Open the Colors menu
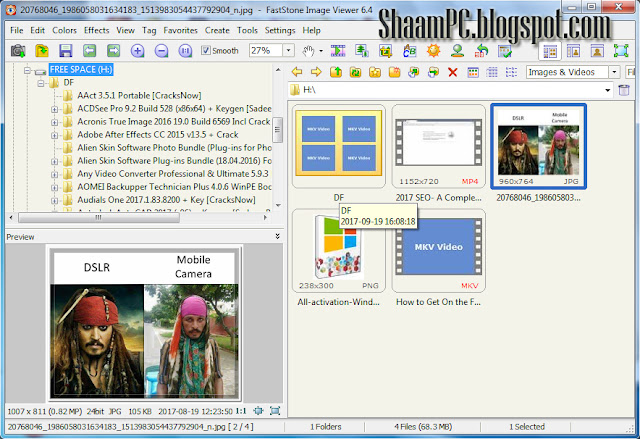Viewport: 640px width, 439px height. coord(64,30)
